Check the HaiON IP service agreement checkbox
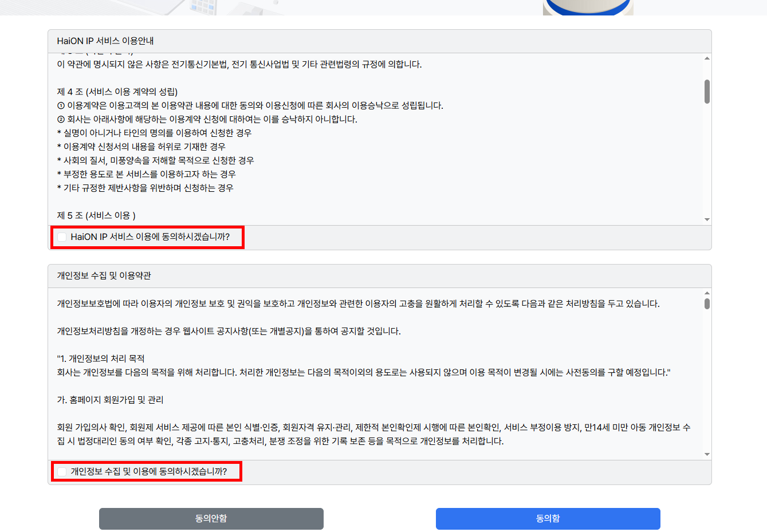The image size is (767, 532). 62,237
